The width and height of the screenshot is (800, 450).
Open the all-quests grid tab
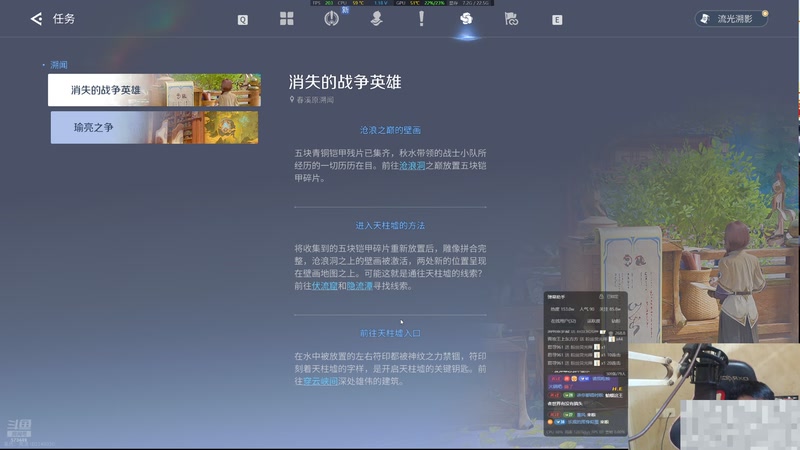(287, 19)
